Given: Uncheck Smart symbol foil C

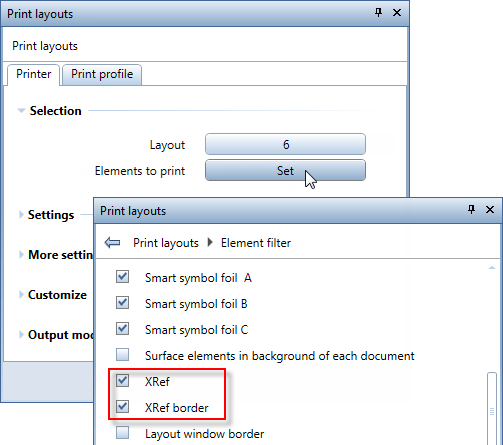Looking at the screenshot, I should point(122,329).
